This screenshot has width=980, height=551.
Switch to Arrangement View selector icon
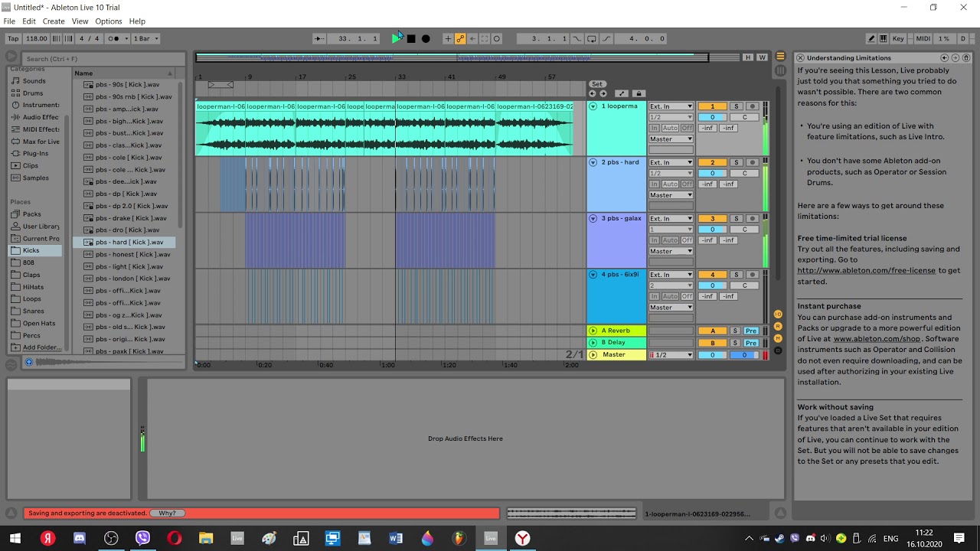780,57
